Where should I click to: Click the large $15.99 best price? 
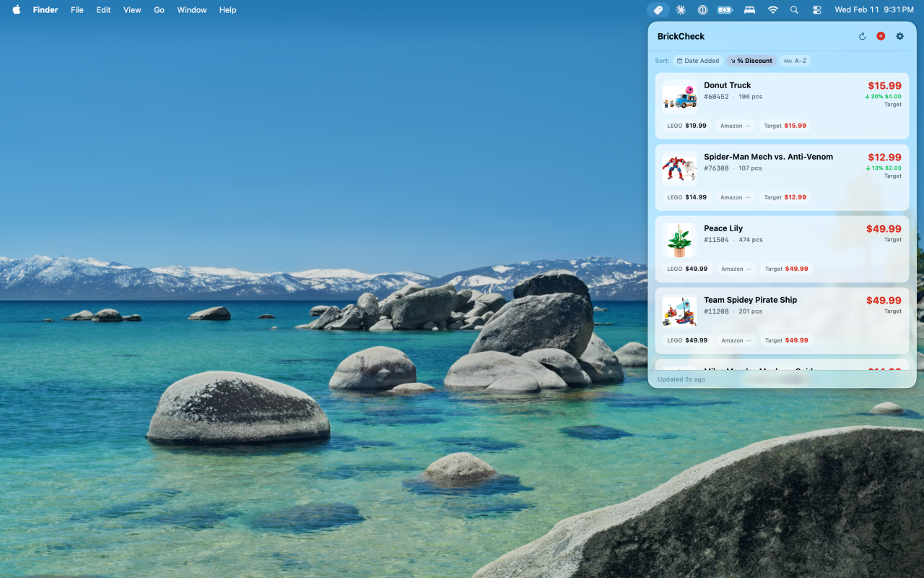[884, 86]
